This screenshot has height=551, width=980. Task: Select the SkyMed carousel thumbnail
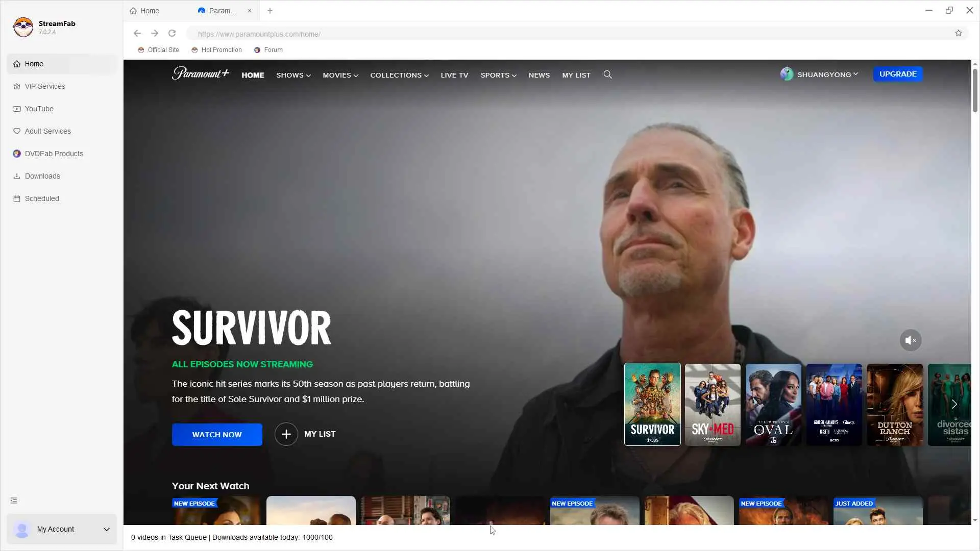tap(713, 405)
